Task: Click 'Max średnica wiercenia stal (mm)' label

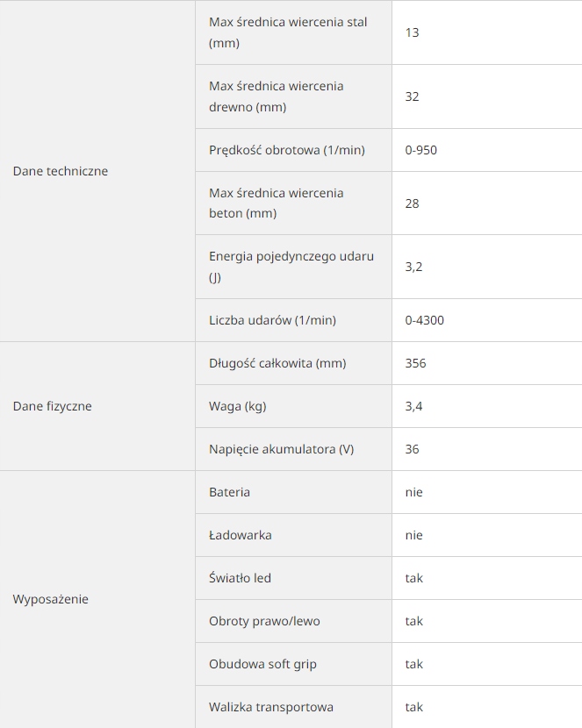Action: [x=288, y=32]
